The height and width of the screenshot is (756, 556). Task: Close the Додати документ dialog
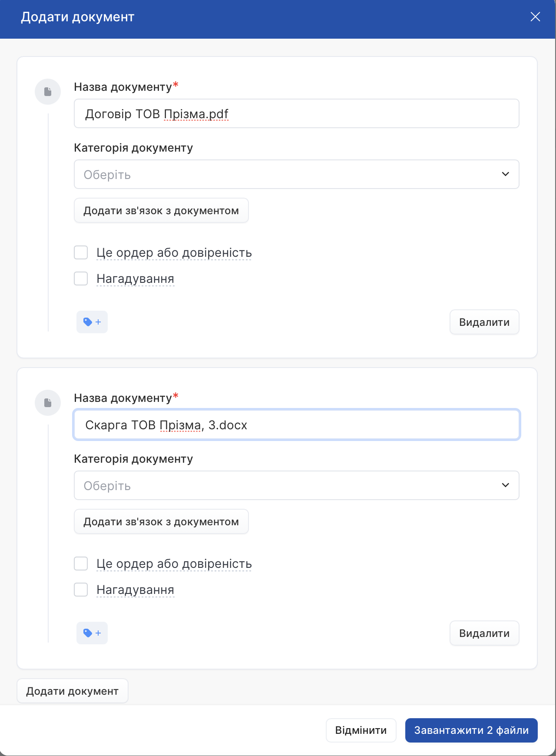click(535, 17)
